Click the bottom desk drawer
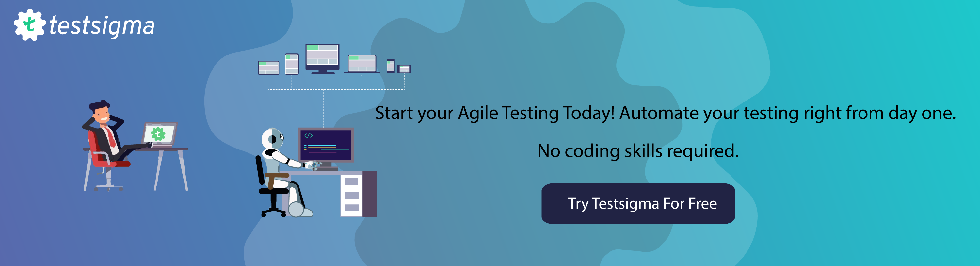The image size is (980, 266). pyautogui.click(x=351, y=208)
